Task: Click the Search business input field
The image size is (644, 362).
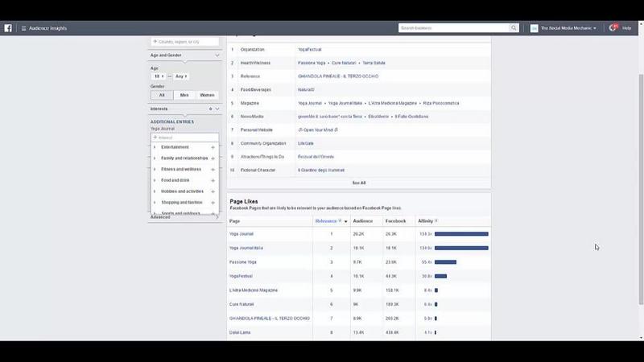Action: tap(454, 28)
